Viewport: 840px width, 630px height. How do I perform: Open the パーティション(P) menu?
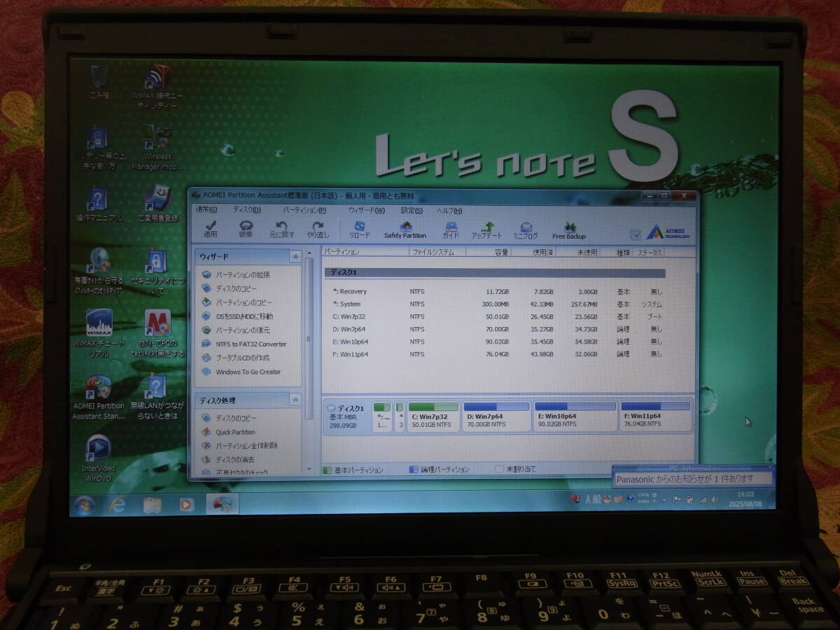tap(304, 210)
